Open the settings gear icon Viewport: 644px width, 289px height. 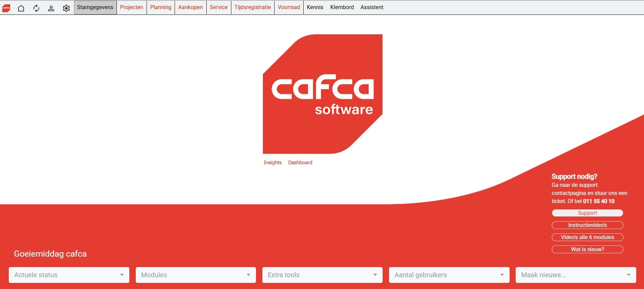point(66,8)
